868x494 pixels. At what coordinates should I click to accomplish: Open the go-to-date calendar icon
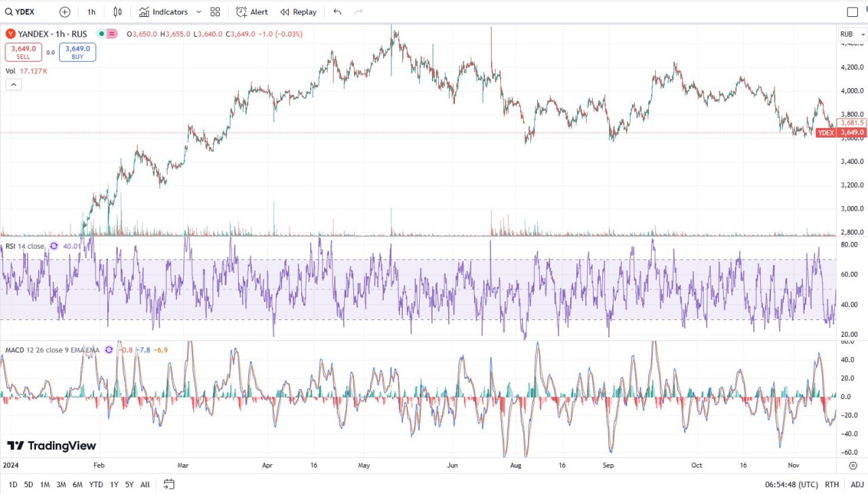coord(169,485)
